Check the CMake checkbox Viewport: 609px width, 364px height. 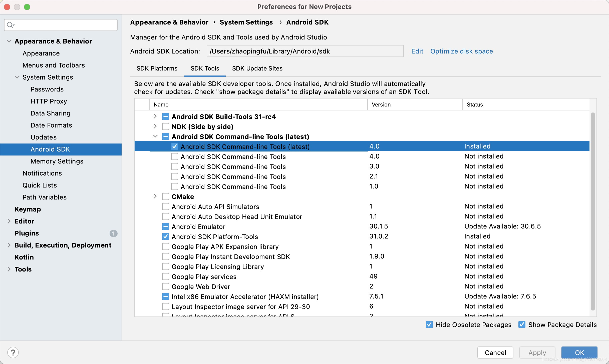(x=166, y=196)
